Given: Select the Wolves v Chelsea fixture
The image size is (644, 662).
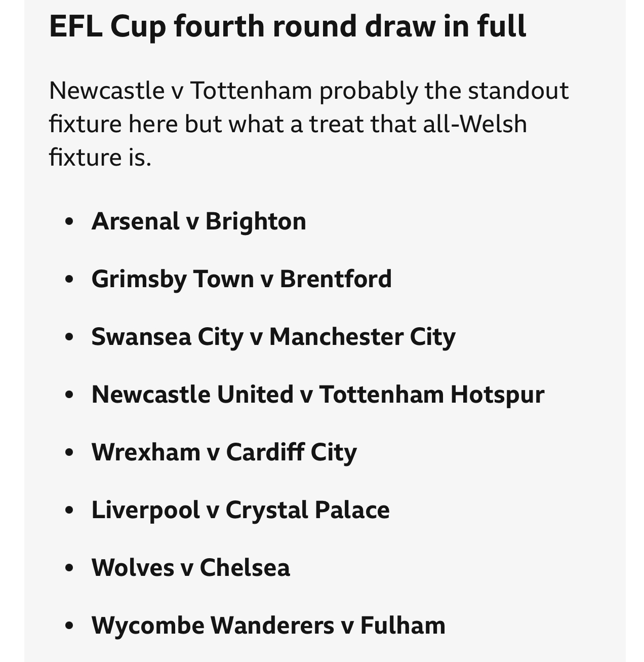Looking at the screenshot, I should (191, 567).
